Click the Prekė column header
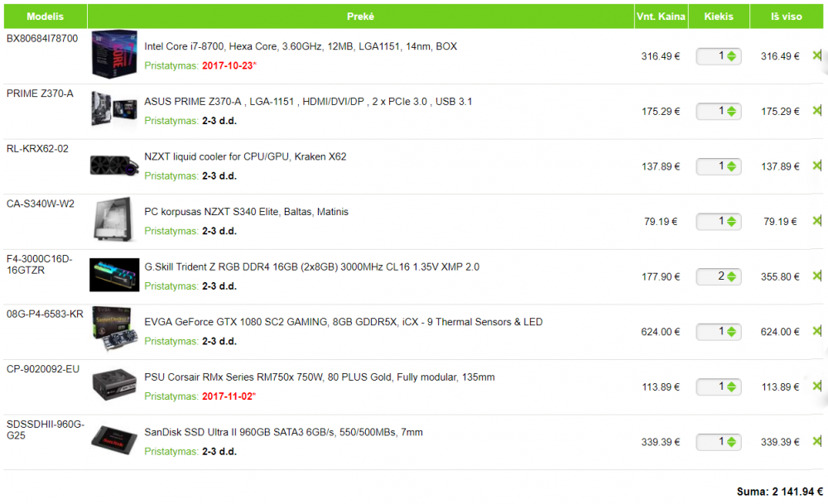The height and width of the screenshot is (504, 828). (x=361, y=17)
